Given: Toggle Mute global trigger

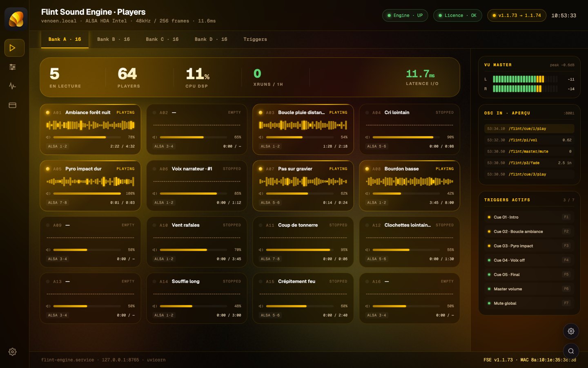Looking at the screenshot, I should (x=529, y=303).
